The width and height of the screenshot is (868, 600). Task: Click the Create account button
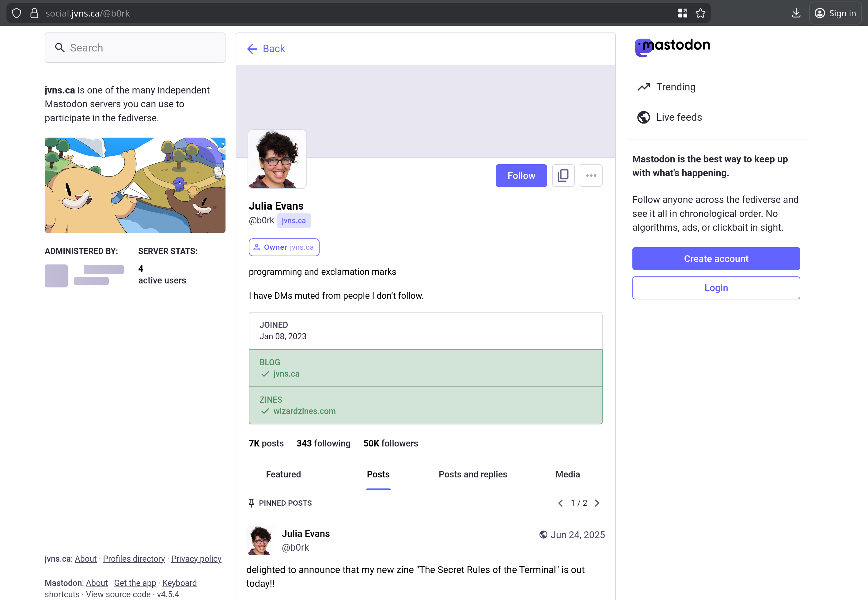(x=716, y=258)
